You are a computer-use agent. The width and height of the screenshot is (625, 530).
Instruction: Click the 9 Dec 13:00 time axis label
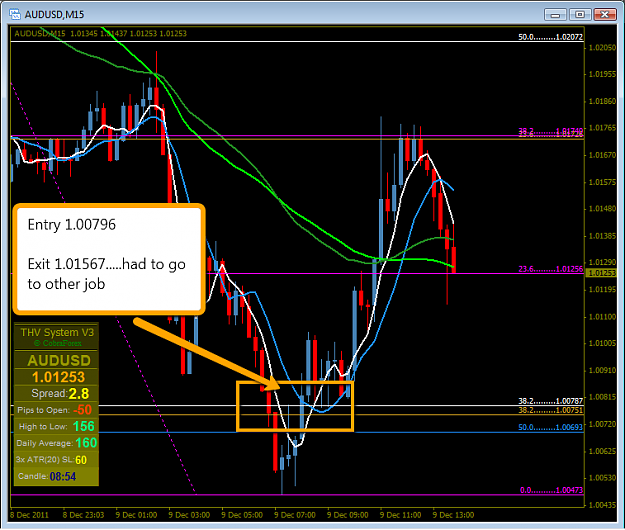click(x=453, y=515)
